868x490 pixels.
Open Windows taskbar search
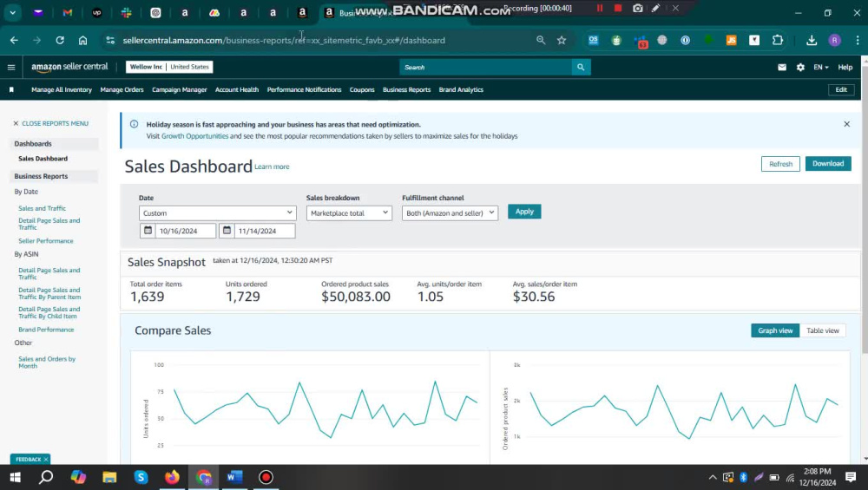pos(47,477)
